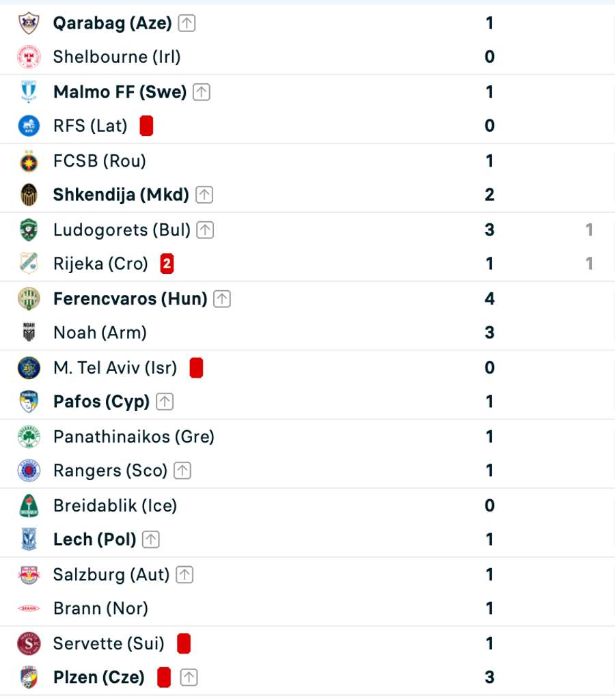Open the FCSB team name link
615x700 pixels.
coord(100,161)
